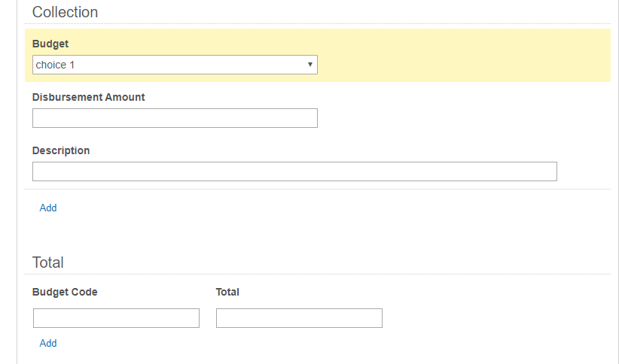The height and width of the screenshot is (364, 619).
Task: Click dotted line under Collection heading
Action: [318, 23]
